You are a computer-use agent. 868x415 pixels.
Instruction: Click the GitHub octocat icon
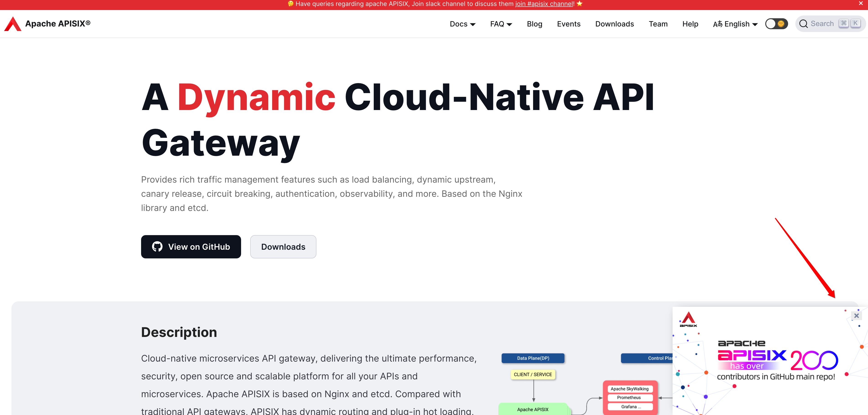point(157,247)
